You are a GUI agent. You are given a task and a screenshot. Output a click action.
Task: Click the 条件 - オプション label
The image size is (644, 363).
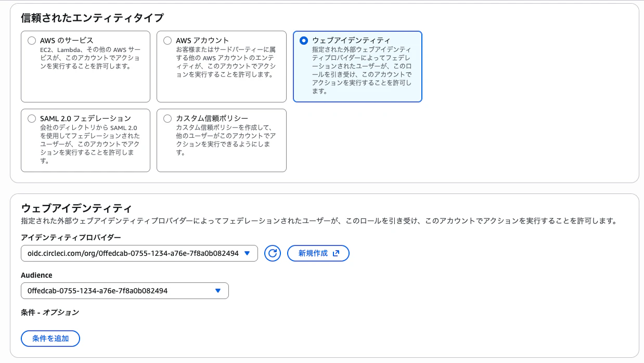pyautogui.click(x=49, y=313)
